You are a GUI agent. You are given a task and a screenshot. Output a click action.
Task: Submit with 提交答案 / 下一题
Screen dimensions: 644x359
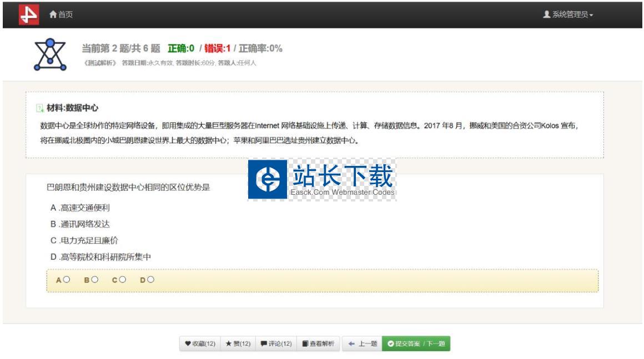click(x=416, y=344)
